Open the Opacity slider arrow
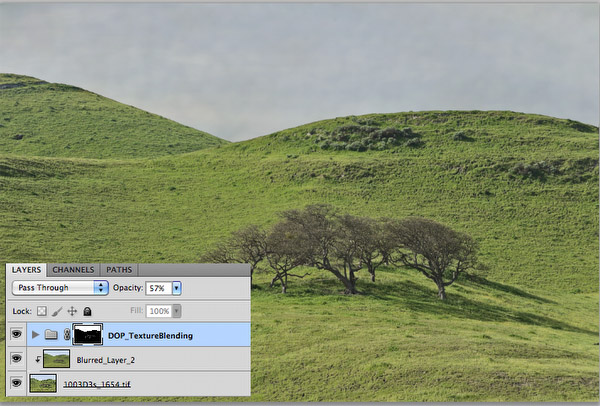The height and width of the screenshot is (406, 600). (x=177, y=288)
